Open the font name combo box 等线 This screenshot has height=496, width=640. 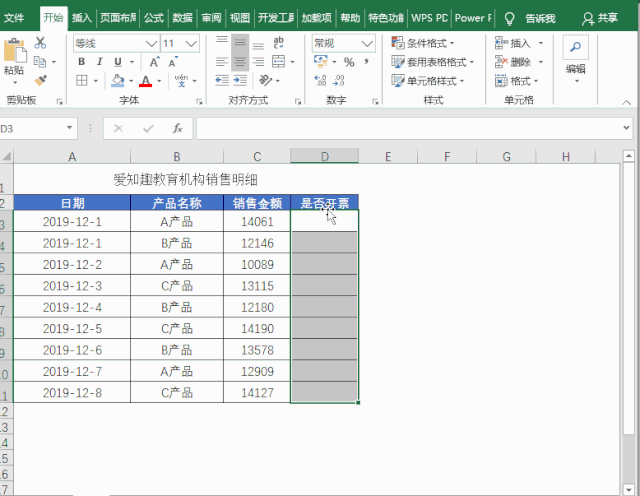click(x=116, y=43)
